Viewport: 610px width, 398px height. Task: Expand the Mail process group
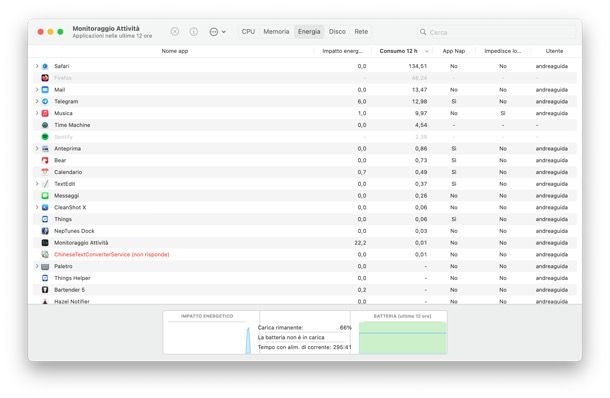click(x=37, y=90)
